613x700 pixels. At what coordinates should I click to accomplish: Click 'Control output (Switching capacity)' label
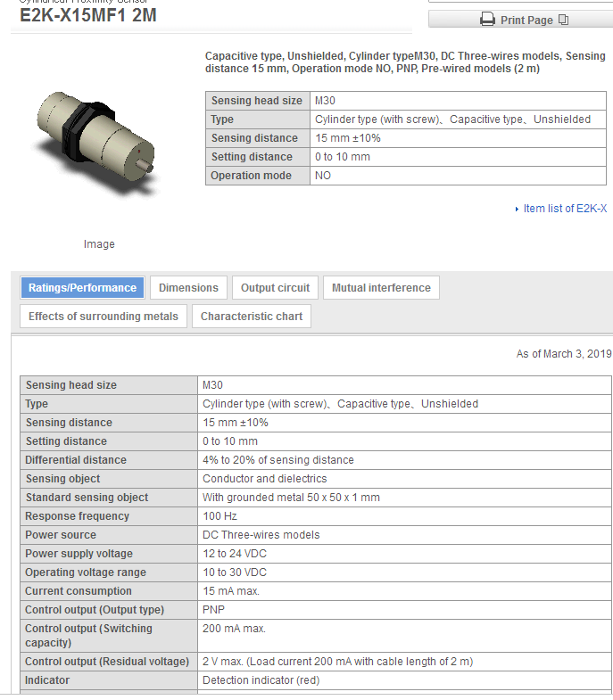click(88, 636)
